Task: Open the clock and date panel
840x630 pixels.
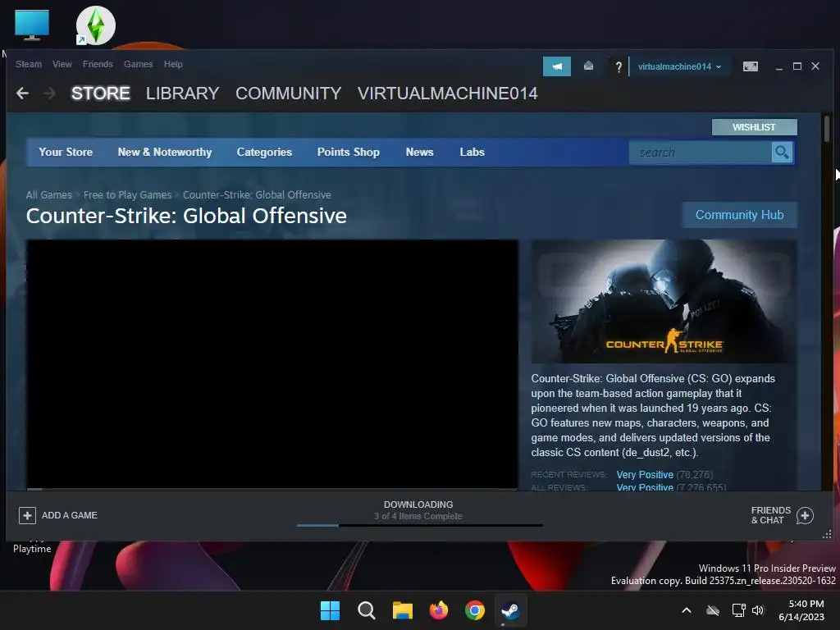Action: point(801,610)
